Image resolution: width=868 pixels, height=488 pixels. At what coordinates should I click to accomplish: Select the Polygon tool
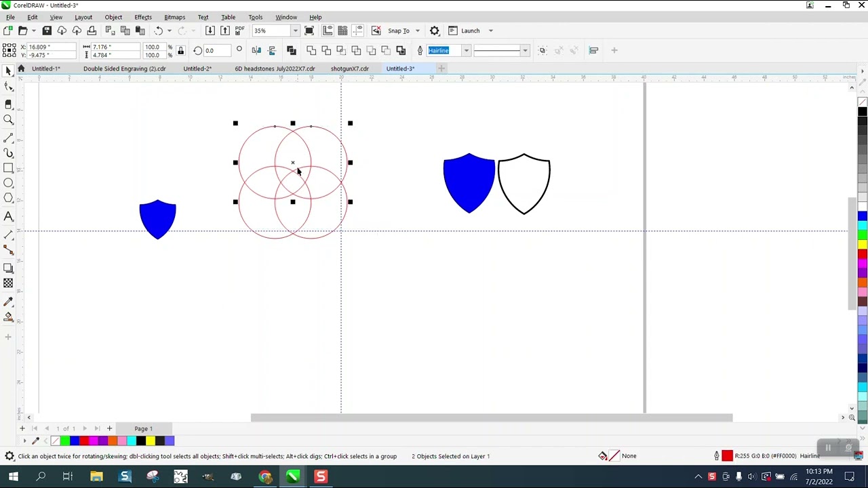click(x=8, y=199)
